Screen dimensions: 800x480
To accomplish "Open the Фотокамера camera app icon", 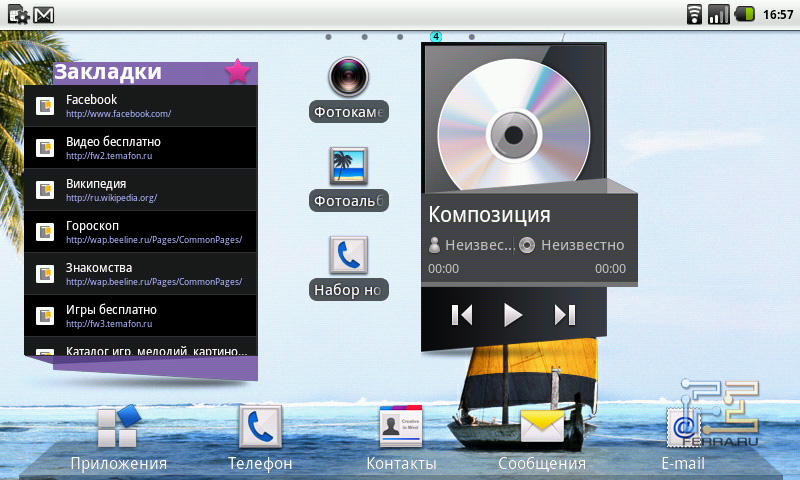I will (x=349, y=79).
